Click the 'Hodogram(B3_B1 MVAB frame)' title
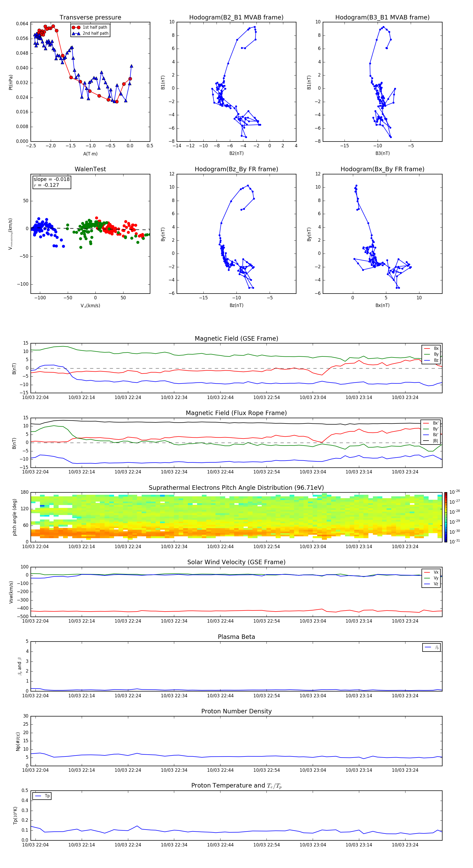Screen dimensions: 473x868 click(382, 18)
